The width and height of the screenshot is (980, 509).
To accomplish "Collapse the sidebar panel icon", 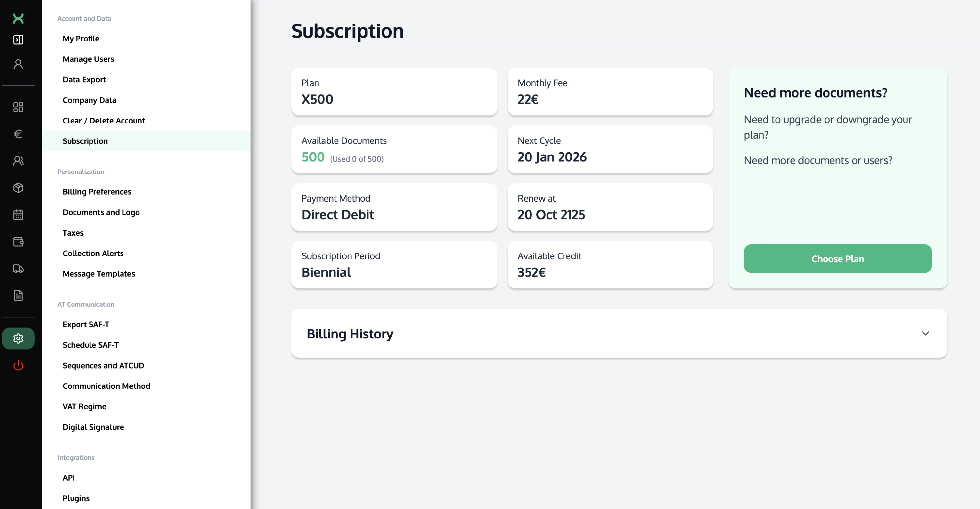I will pyautogui.click(x=18, y=40).
